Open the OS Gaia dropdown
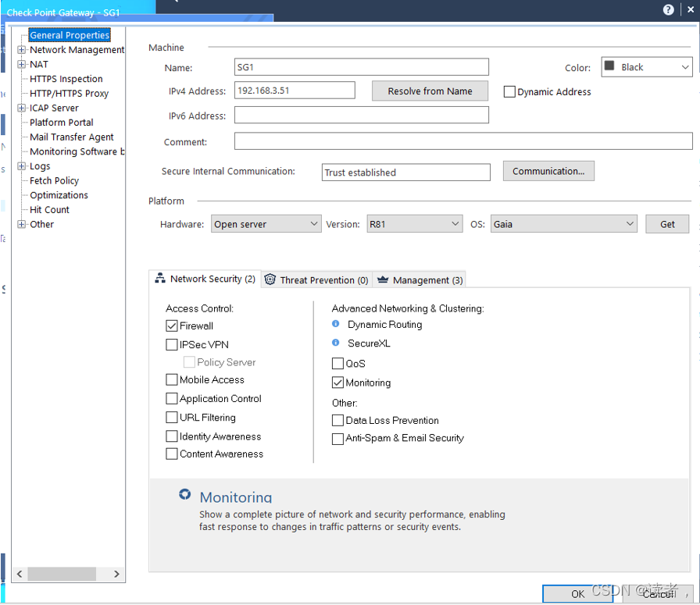The width and height of the screenshot is (700, 605). 563,223
